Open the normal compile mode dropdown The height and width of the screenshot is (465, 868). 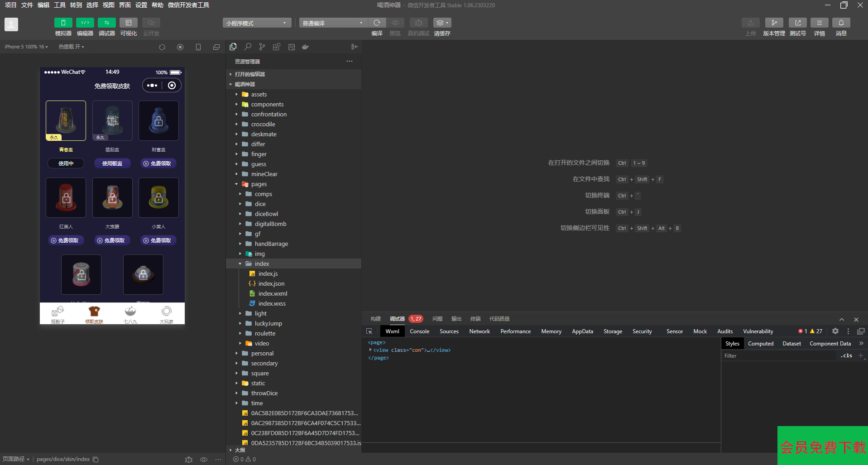(333, 23)
